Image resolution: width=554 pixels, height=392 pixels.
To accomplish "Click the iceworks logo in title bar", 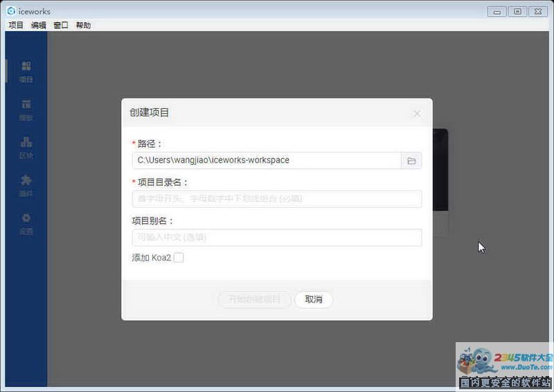I will click(x=11, y=11).
